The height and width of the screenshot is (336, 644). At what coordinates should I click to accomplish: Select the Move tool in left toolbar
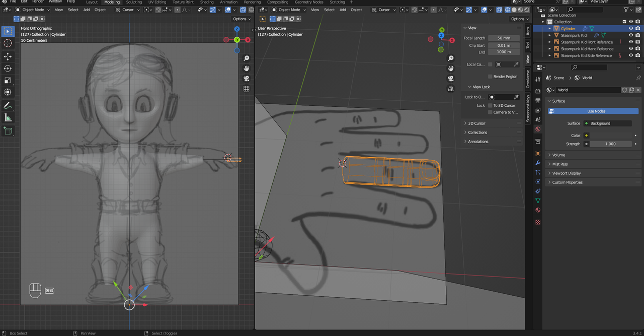(8, 56)
